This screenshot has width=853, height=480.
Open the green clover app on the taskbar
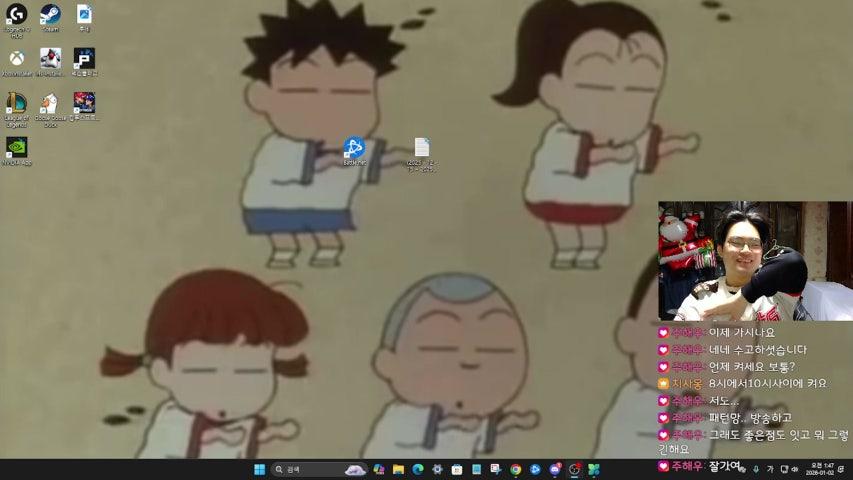[594, 469]
